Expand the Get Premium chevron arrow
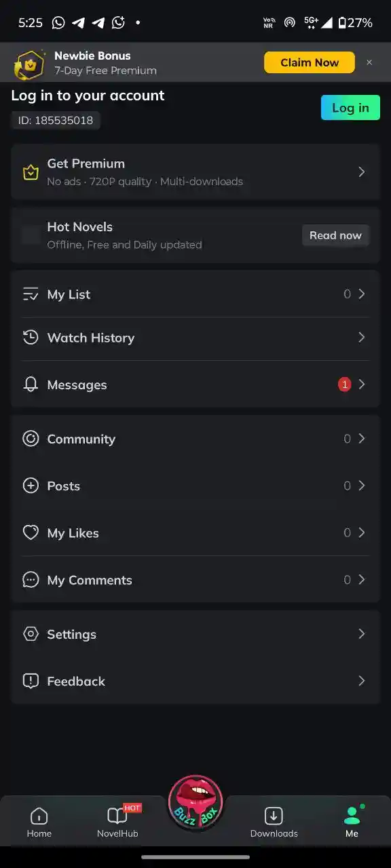This screenshot has height=868, width=391. point(362,172)
